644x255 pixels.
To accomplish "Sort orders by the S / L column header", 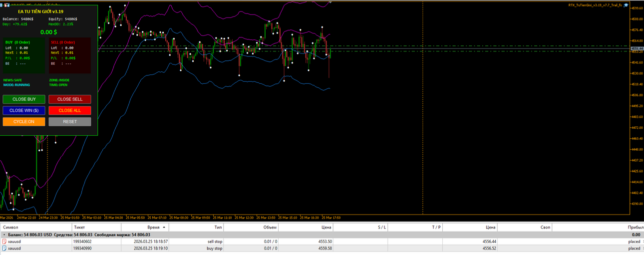I will coord(360,228).
